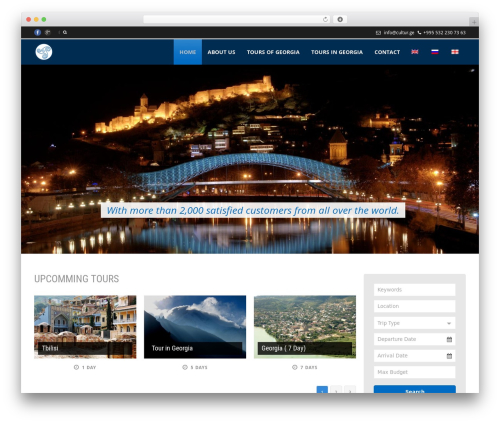
Task: Open the Google Plus icon in the top bar
Action: [48, 32]
